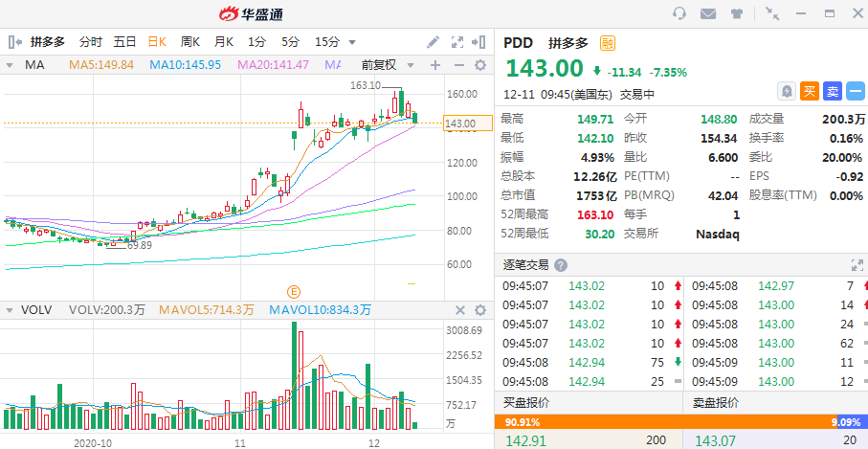
Task: Click the 买盘报价 header
Action: 526,402
